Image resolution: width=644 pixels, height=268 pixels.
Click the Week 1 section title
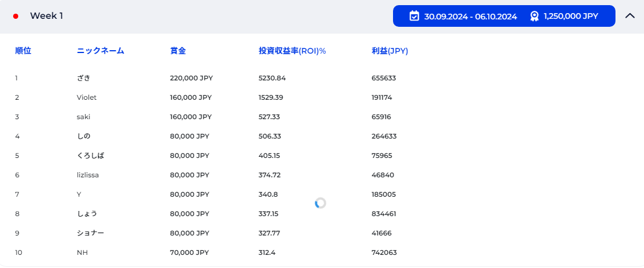coord(46,16)
